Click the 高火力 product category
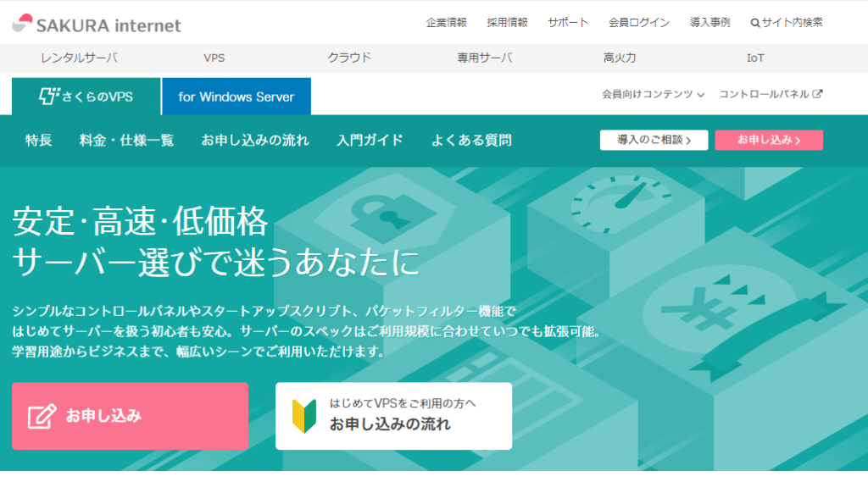The height and width of the screenshot is (482, 868). pos(620,58)
